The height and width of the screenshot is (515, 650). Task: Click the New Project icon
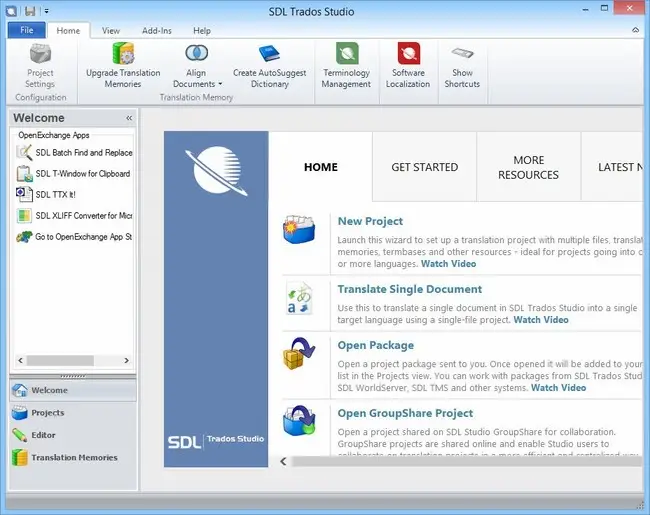299,229
